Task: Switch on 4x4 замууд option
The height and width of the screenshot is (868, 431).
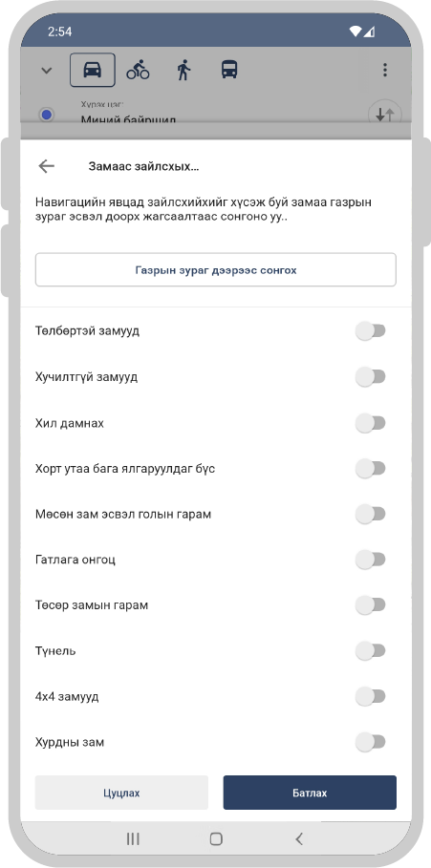Action: (x=371, y=696)
